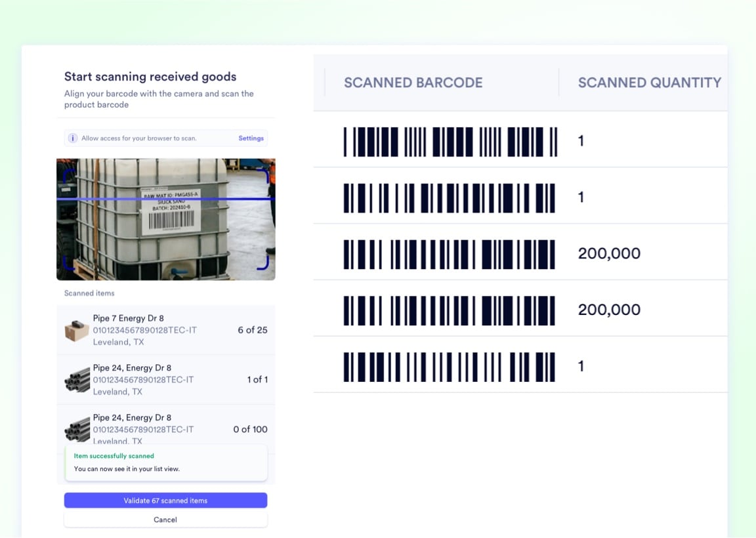Click the pipes icon in the 0 of 100 row
Screen dimensions: 756x538
click(77, 430)
